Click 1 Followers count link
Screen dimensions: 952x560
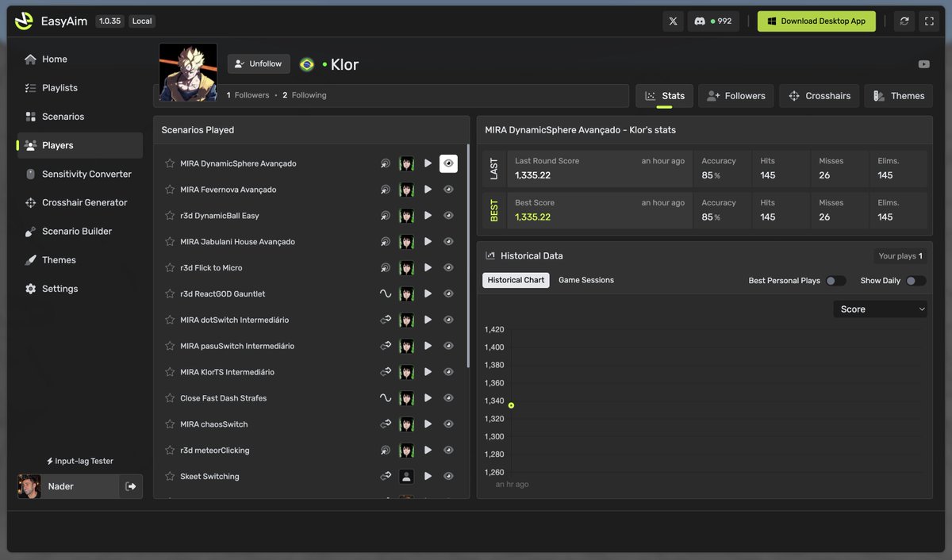pos(248,95)
